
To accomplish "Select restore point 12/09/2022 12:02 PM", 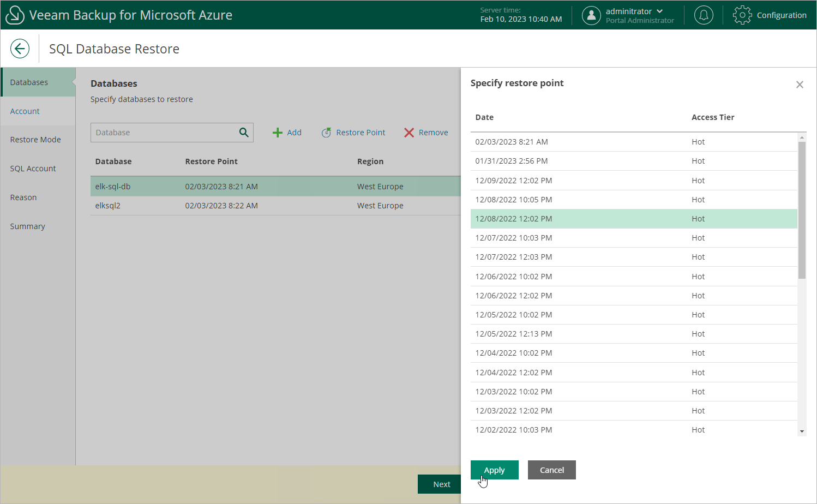I will [x=634, y=181].
